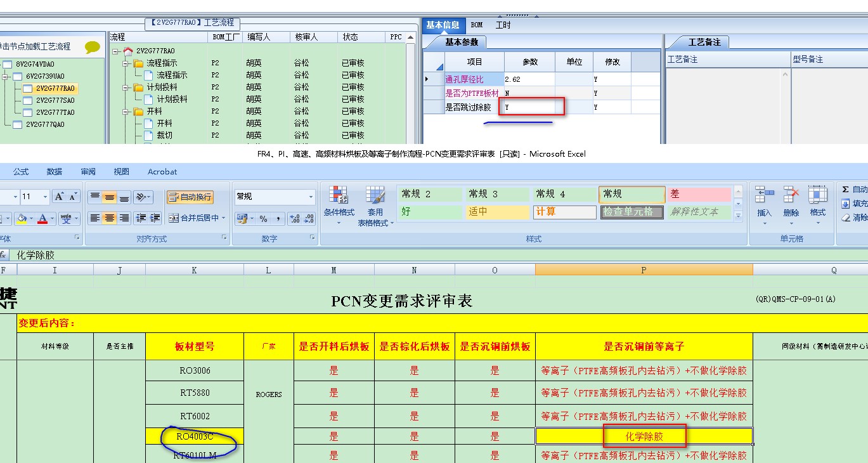Open font color dropdown arrow
This screenshot has height=463, width=868.
(53, 218)
